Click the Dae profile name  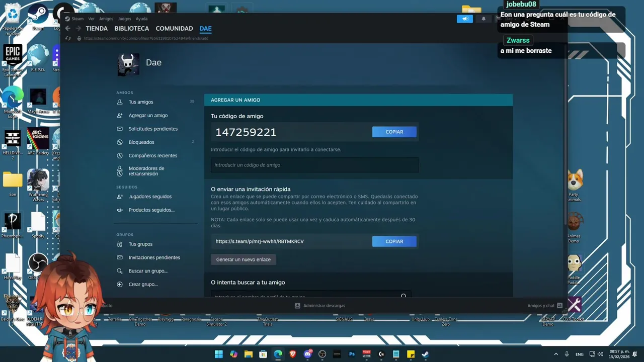point(153,62)
